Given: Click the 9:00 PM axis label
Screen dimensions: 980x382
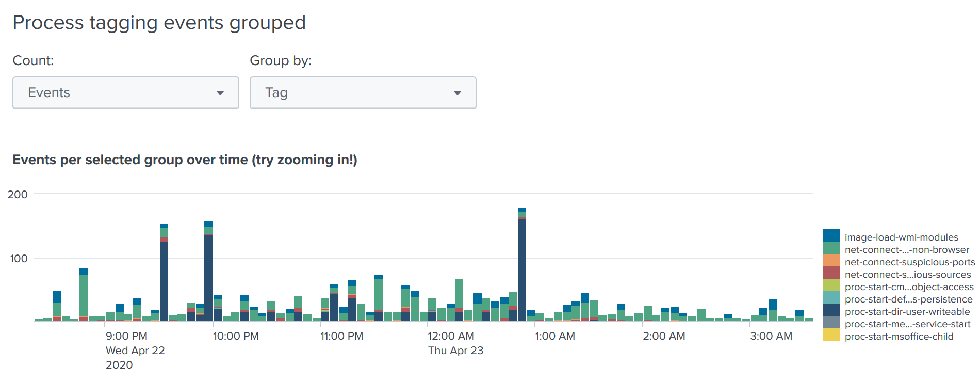Looking at the screenshot, I should pyautogui.click(x=126, y=336).
